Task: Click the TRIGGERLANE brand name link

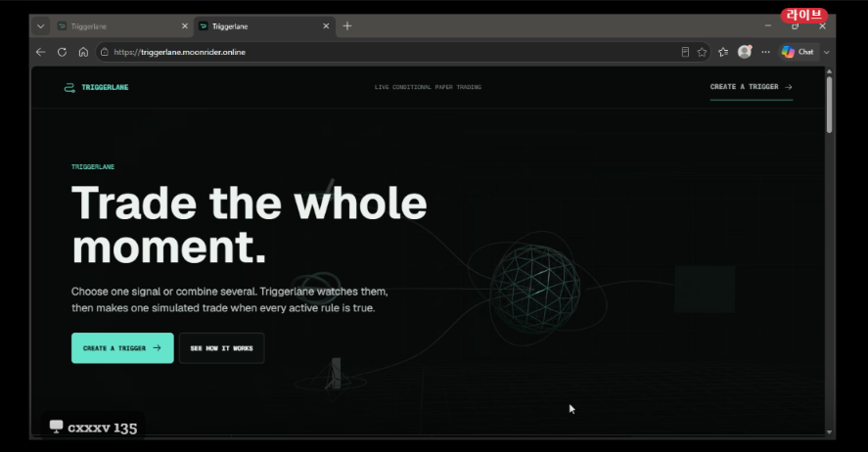Action: click(x=105, y=87)
